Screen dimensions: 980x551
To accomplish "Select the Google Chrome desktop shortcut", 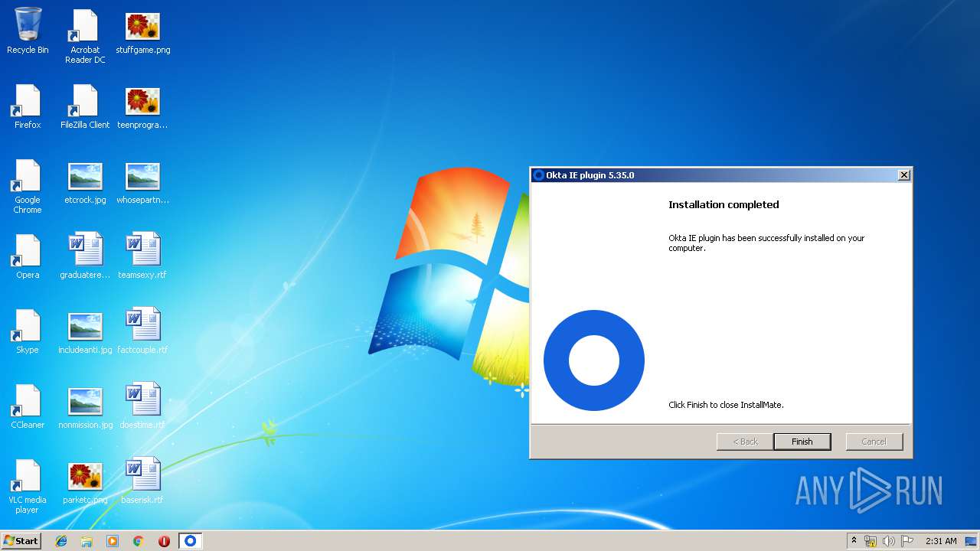I will tap(28, 187).
